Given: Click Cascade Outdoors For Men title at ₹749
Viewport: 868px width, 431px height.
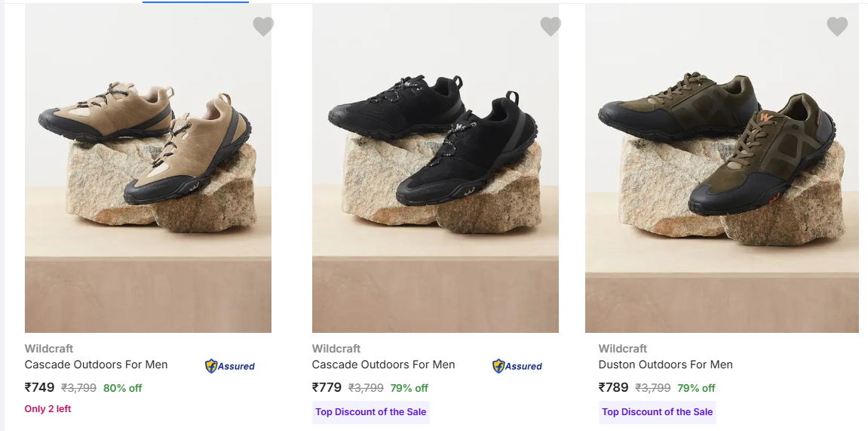Looking at the screenshot, I should [97, 365].
